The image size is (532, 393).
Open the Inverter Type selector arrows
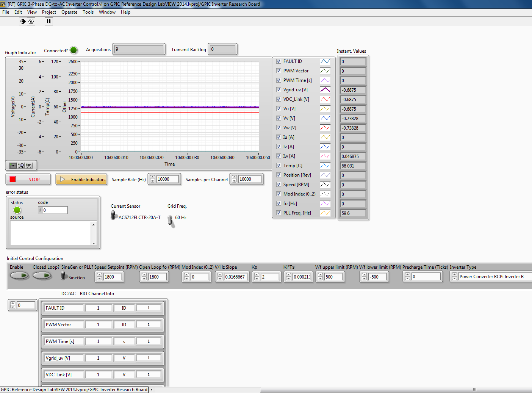coord(454,277)
